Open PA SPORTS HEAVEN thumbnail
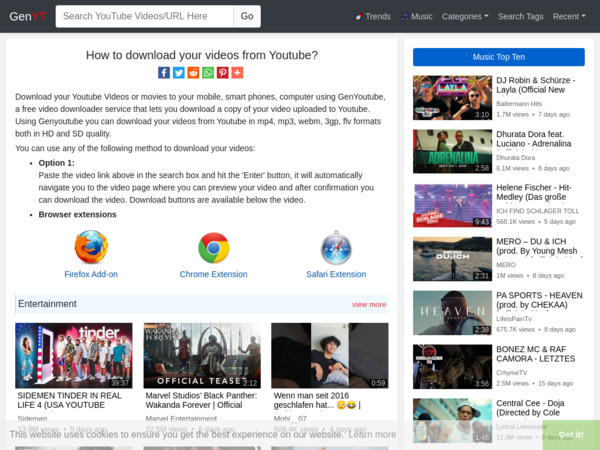The width and height of the screenshot is (600, 450). pos(452,313)
